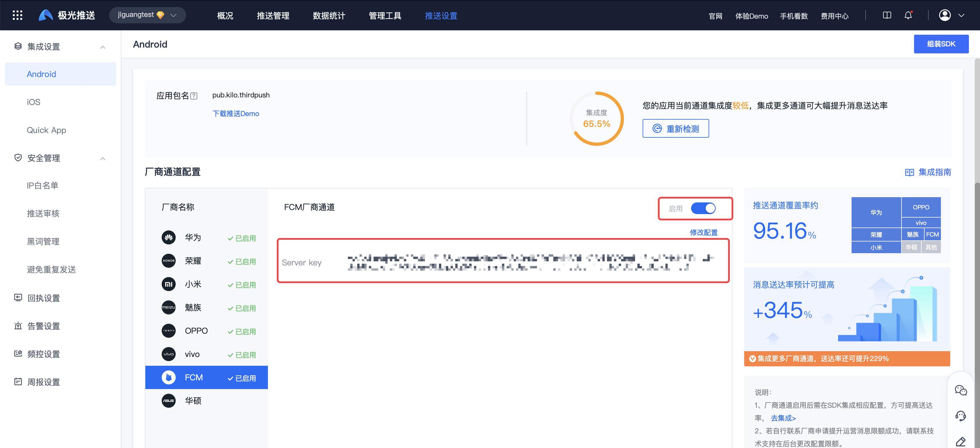Viewport: 980px width, 448px height.
Task: Click the 小米 coverage treemap block
Action: (876, 247)
